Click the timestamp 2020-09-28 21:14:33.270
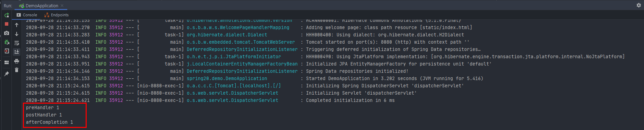This screenshot has width=644, height=130. pos(58,27)
